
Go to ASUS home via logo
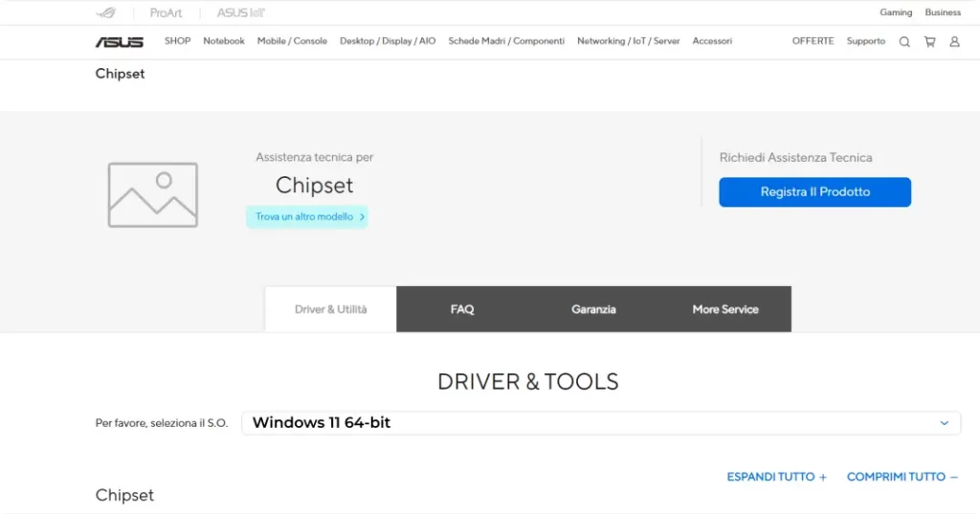[120, 42]
